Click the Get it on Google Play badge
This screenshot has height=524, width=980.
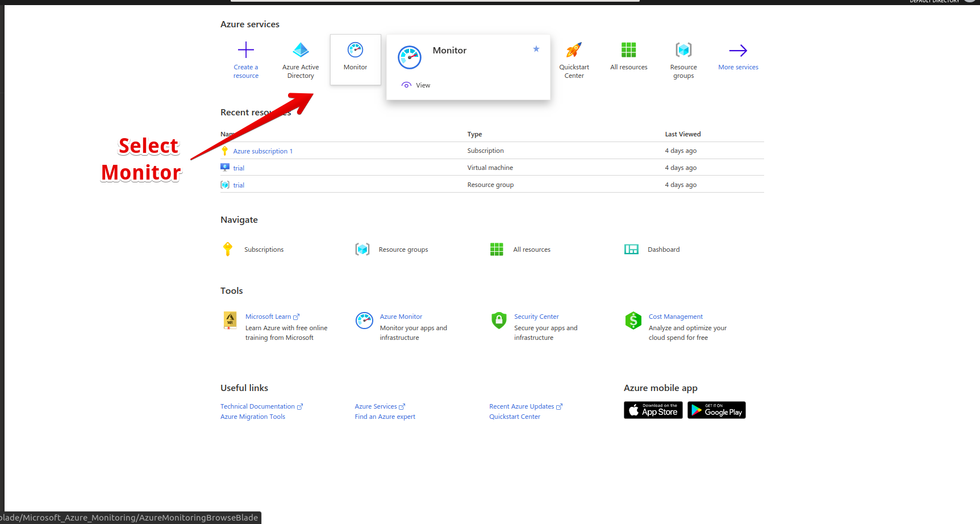716,410
